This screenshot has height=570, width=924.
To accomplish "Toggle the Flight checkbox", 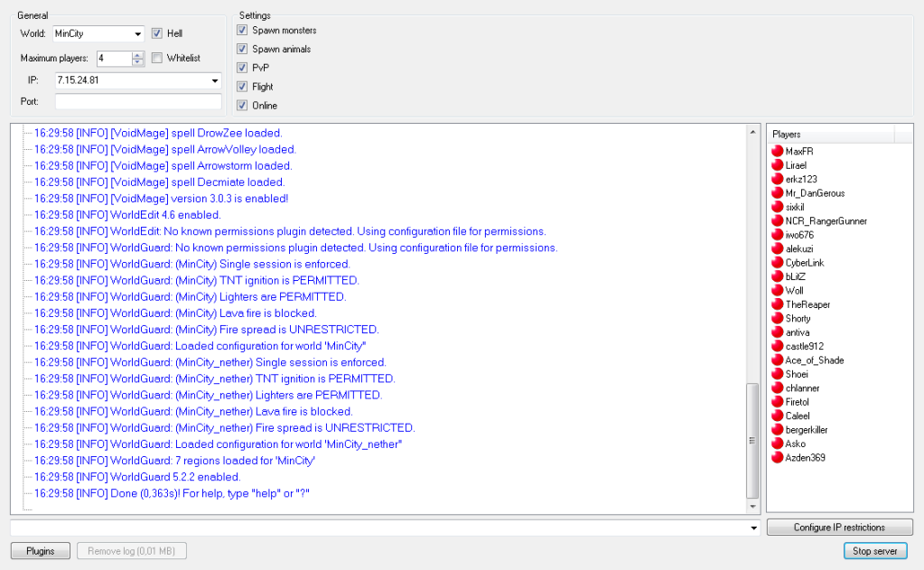I will point(242,87).
